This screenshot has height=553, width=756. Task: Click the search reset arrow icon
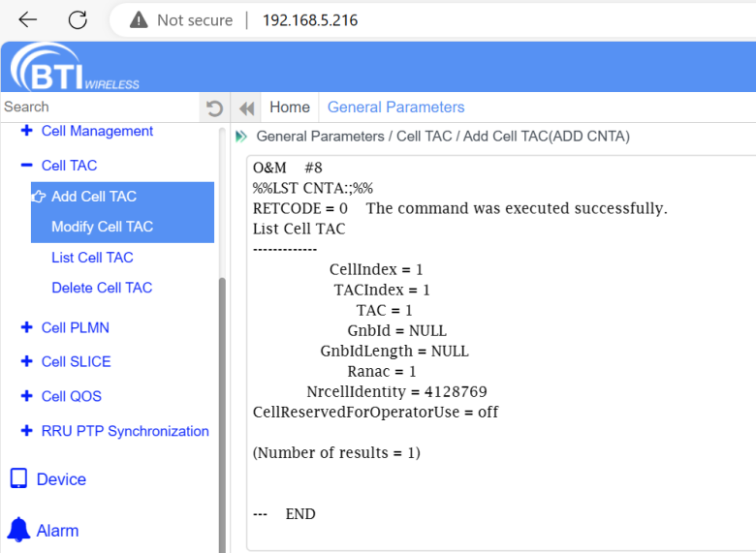[x=215, y=108]
